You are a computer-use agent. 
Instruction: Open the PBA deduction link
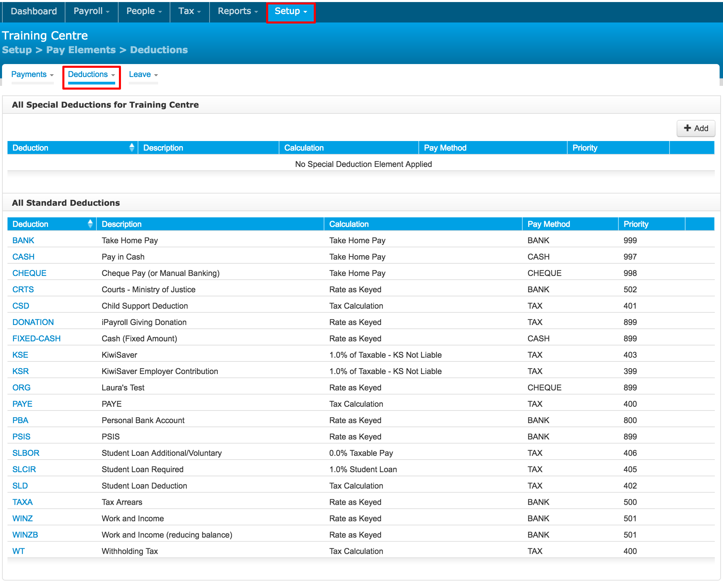[x=20, y=420]
